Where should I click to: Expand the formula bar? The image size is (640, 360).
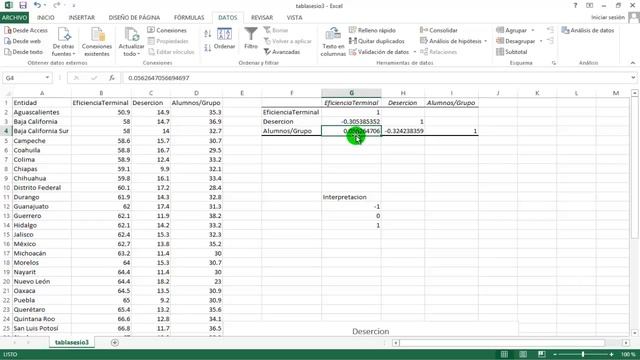coord(633,78)
